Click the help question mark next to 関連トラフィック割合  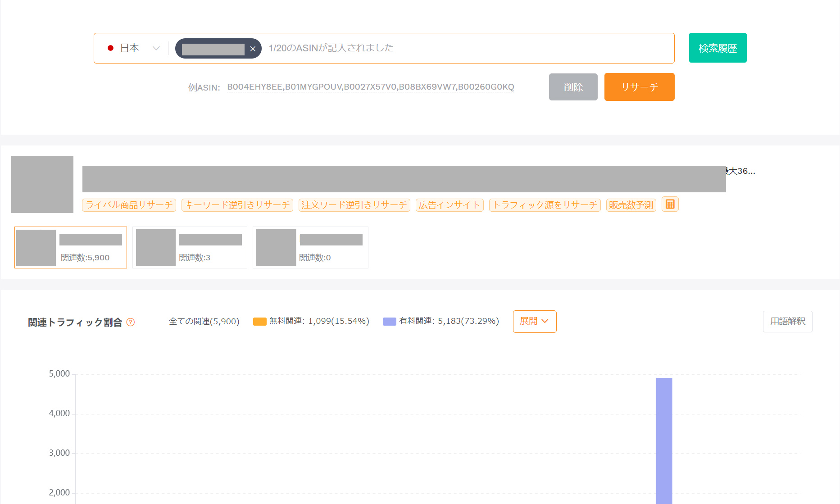(x=131, y=322)
